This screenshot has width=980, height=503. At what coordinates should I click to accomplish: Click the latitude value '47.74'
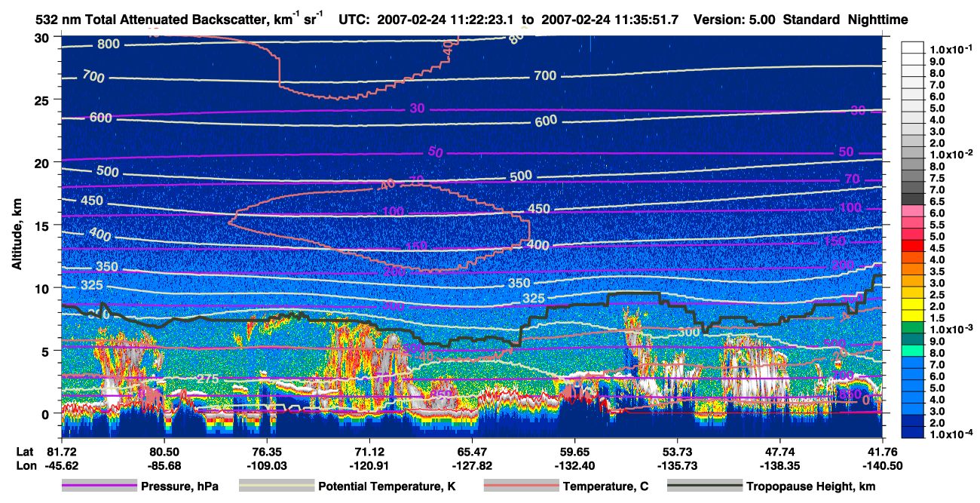[780, 451]
